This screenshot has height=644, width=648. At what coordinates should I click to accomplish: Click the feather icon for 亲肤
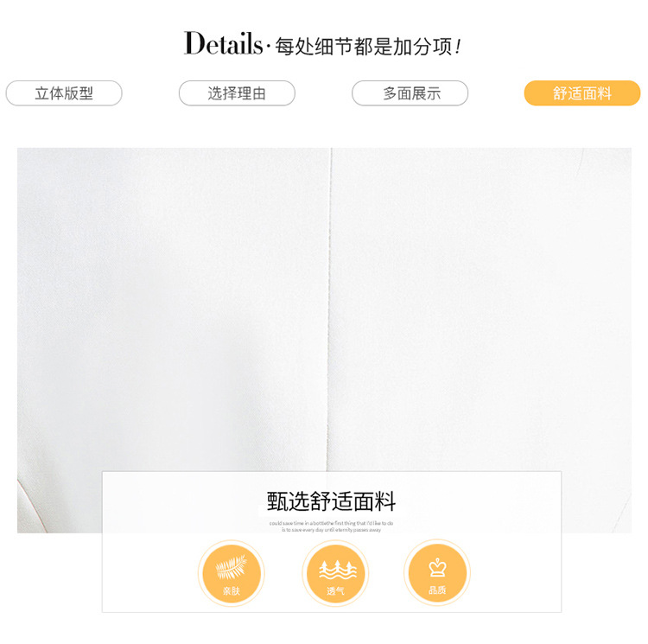pos(231,567)
